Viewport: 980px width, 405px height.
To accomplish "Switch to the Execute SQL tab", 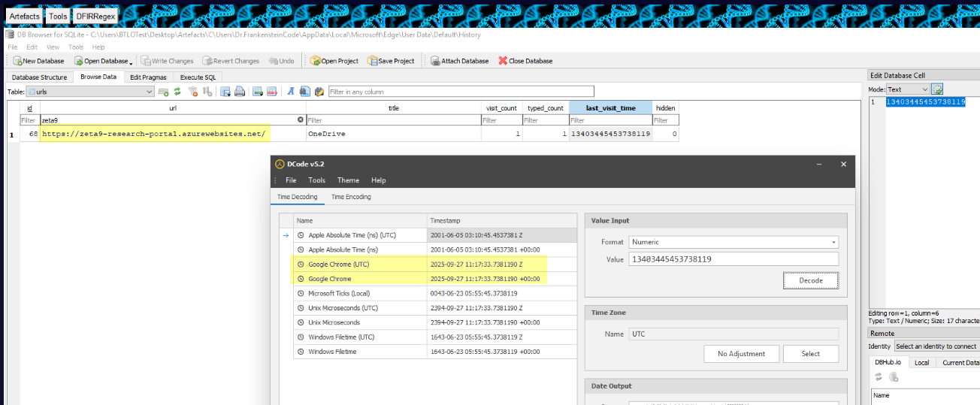I will [x=198, y=77].
